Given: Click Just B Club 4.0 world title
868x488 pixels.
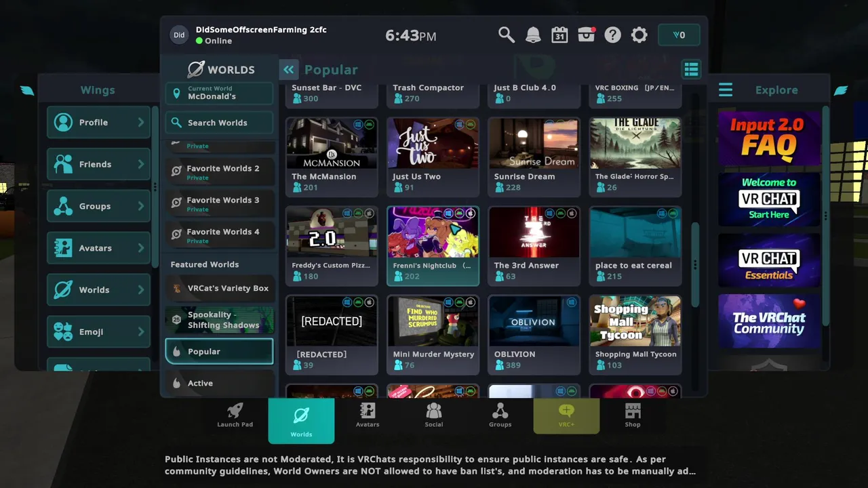Looking at the screenshot, I should [x=525, y=87].
